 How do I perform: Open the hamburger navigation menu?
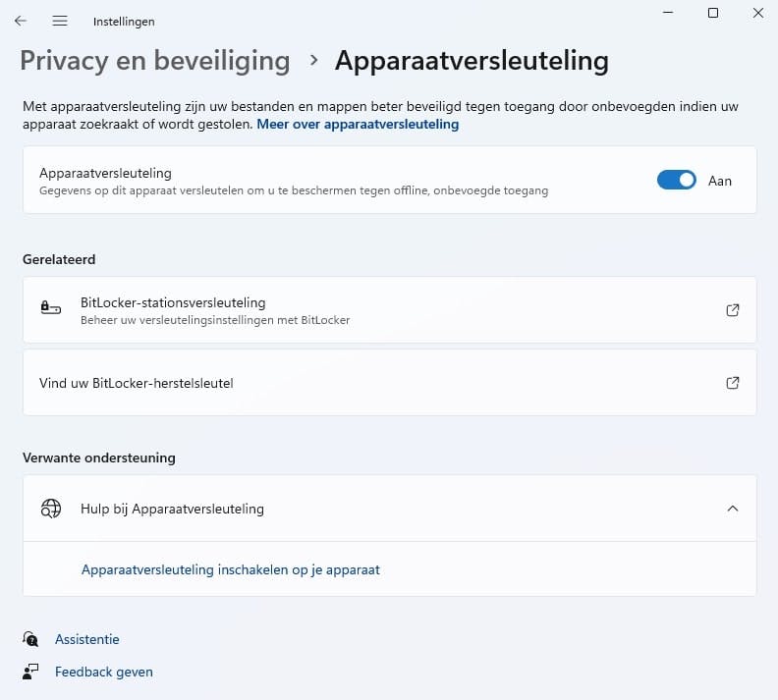[x=60, y=21]
